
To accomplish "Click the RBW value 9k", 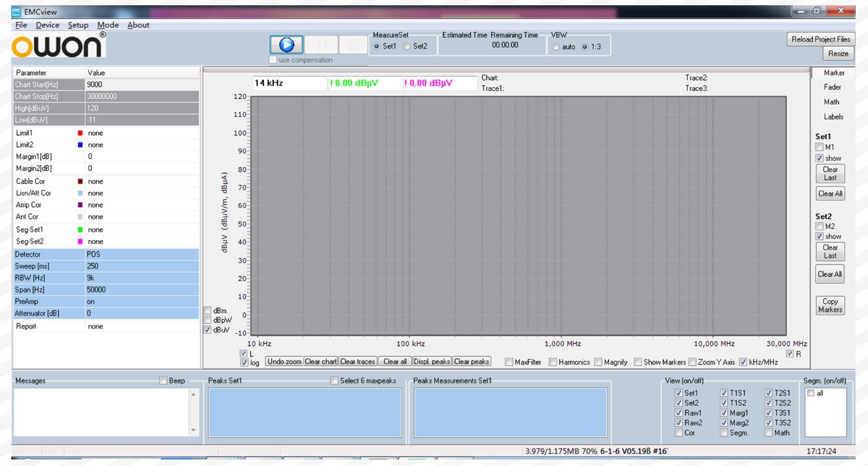I will [142, 278].
